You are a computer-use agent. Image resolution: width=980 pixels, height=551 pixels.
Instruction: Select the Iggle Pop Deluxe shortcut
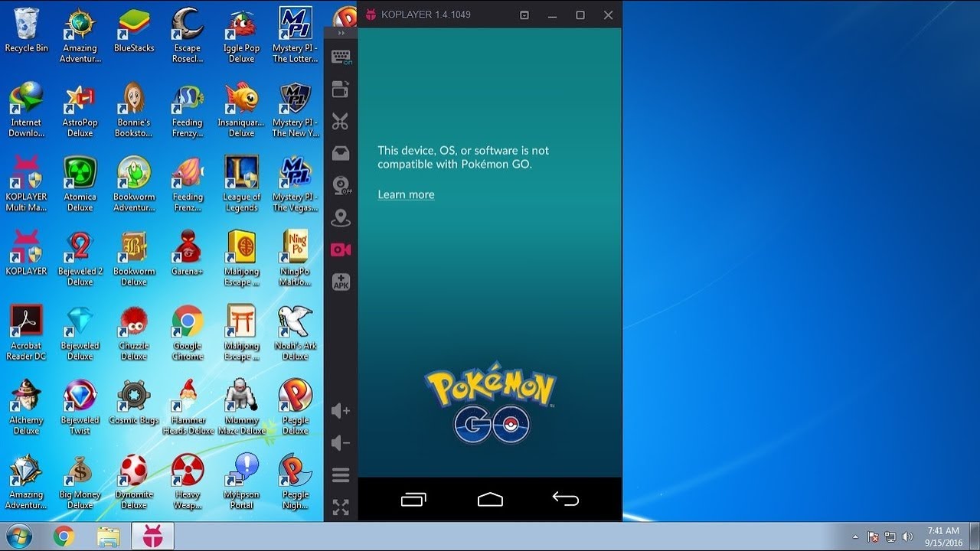241,35
